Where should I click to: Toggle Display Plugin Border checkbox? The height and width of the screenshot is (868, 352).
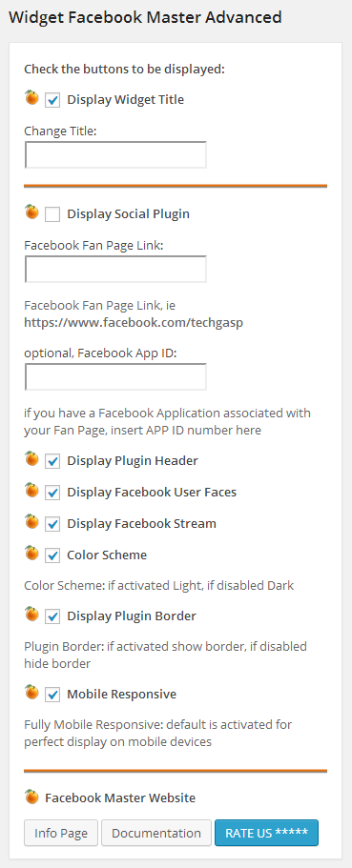(52, 616)
